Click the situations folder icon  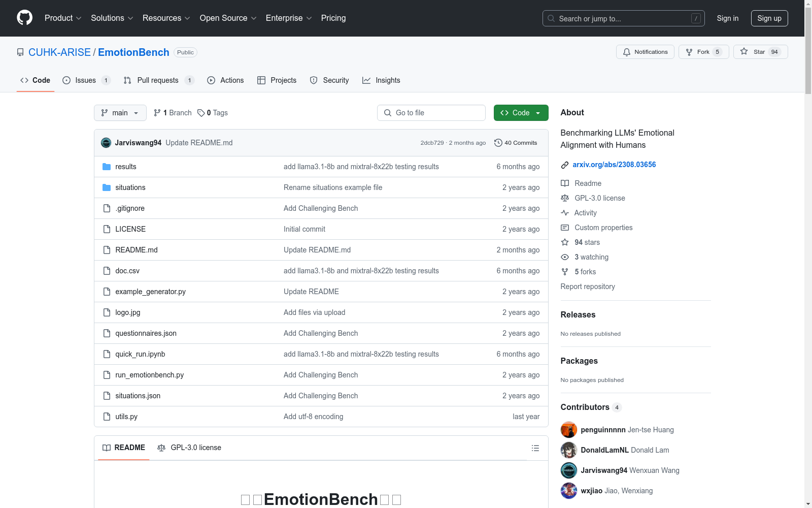pos(107,187)
